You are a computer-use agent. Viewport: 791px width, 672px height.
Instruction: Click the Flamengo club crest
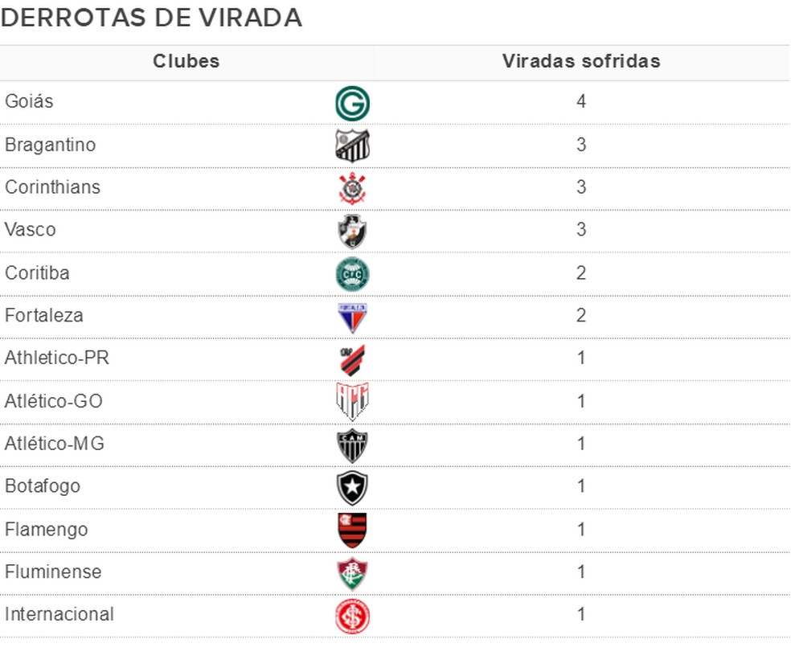click(352, 531)
